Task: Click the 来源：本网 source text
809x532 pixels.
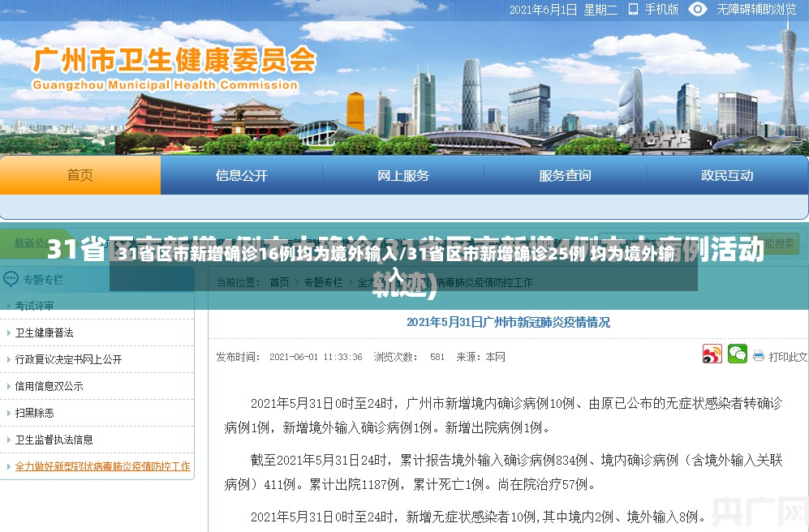Action: pos(480,357)
